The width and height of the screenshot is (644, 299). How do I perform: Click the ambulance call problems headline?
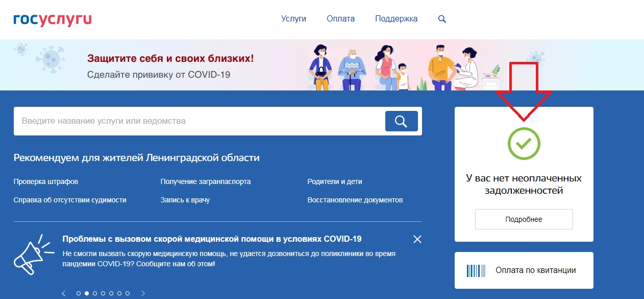pos(212,239)
